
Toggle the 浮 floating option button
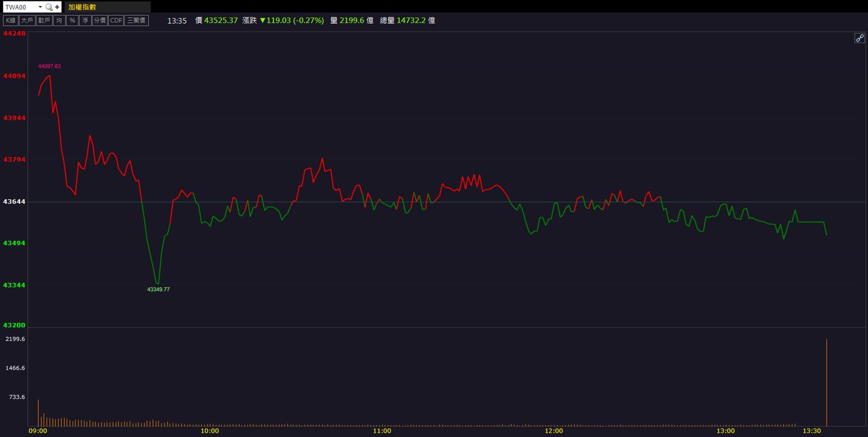[x=85, y=21]
